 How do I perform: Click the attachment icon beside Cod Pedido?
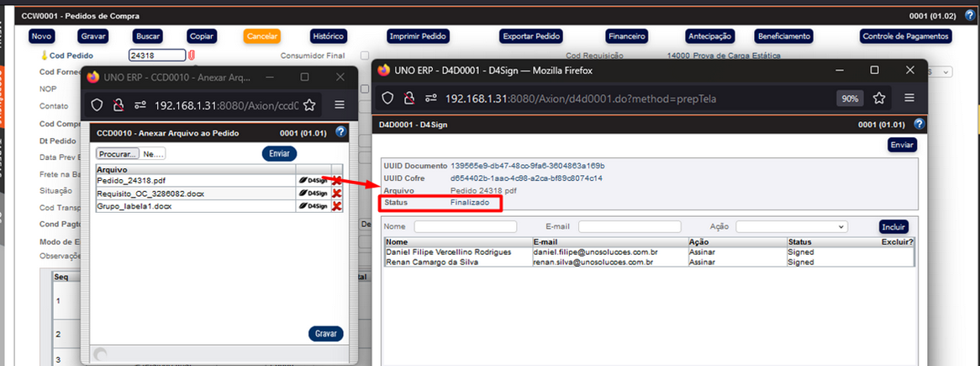pyautogui.click(x=191, y=56)
